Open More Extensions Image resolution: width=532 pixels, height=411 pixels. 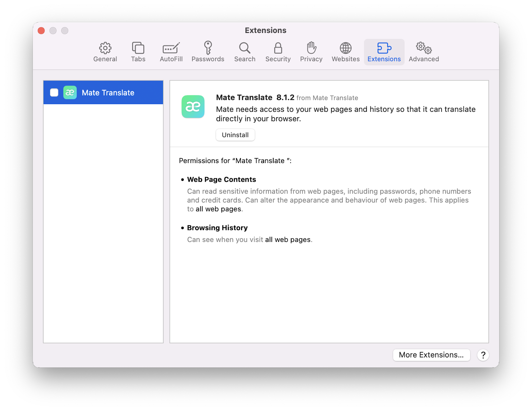point(431,355)
